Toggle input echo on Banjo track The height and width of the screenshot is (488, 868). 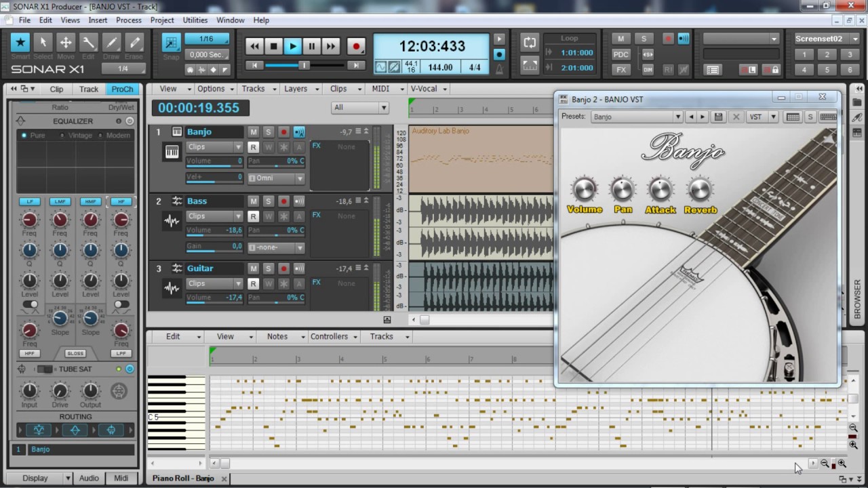pyautogui.click(x=299, y=131)
